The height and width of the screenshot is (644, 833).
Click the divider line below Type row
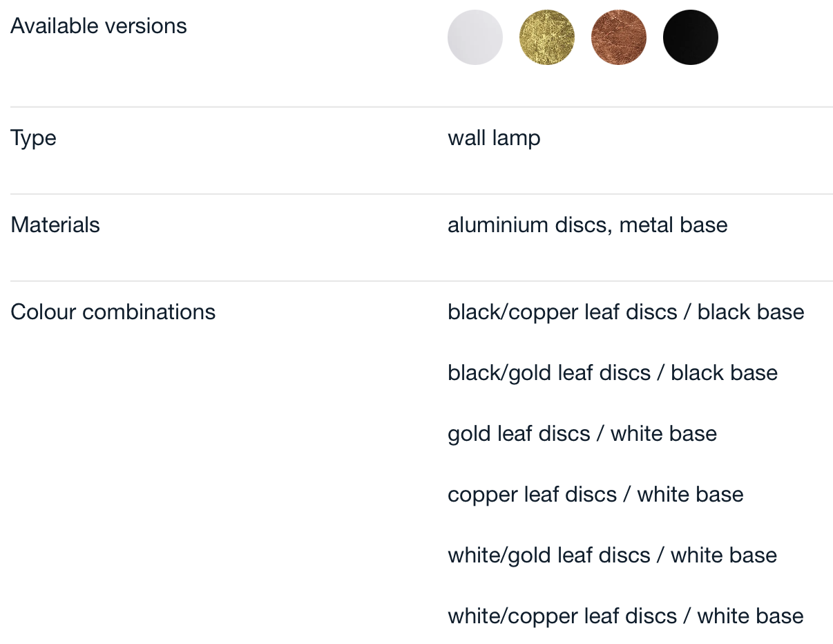tap(421, 194)
